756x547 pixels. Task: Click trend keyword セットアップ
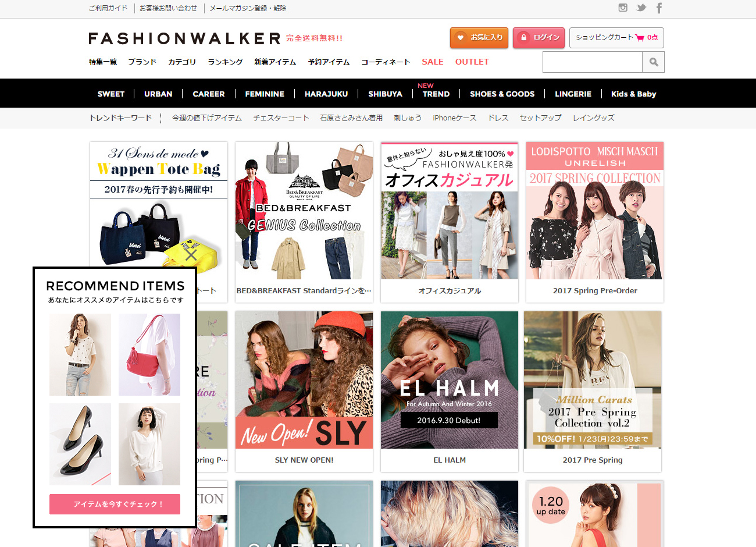[x=541, y=118]
